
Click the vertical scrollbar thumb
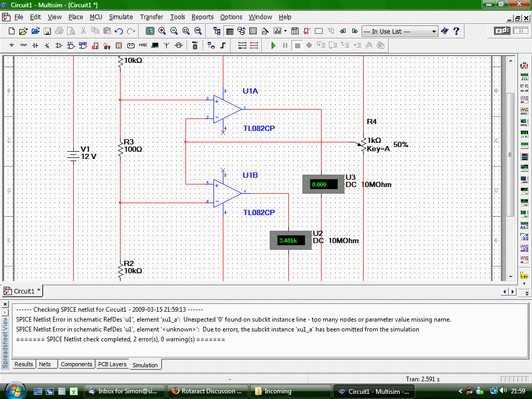point(510,154)
